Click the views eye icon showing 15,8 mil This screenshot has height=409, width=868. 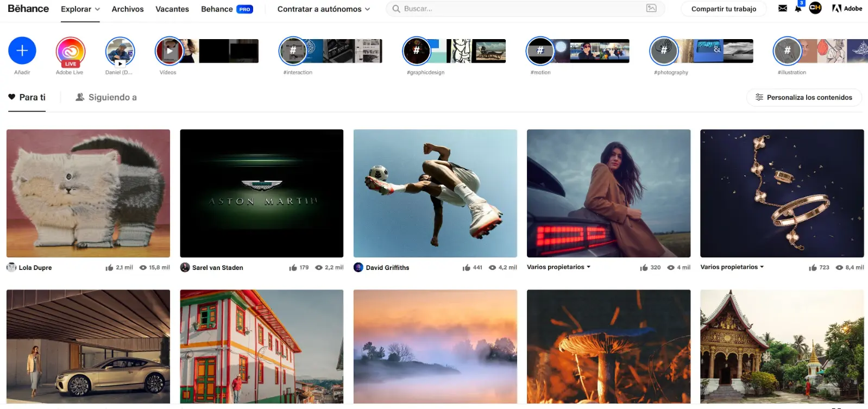[143, 268]
